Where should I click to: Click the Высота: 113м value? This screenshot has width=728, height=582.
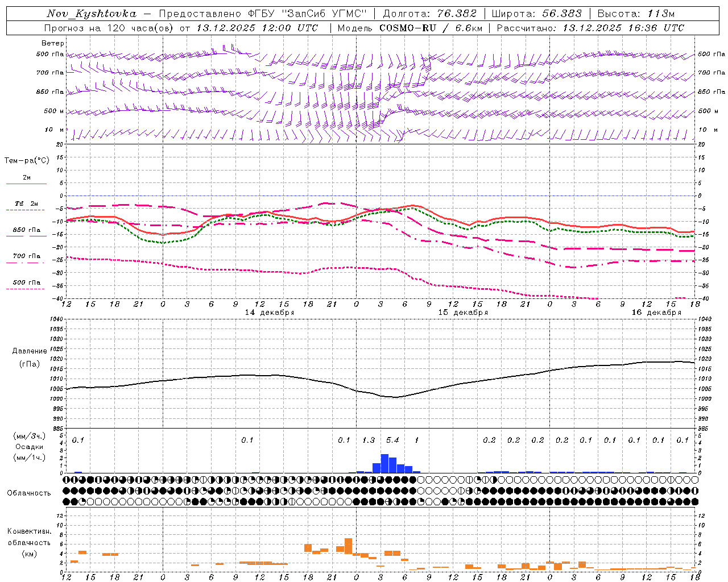coord(636,14)
